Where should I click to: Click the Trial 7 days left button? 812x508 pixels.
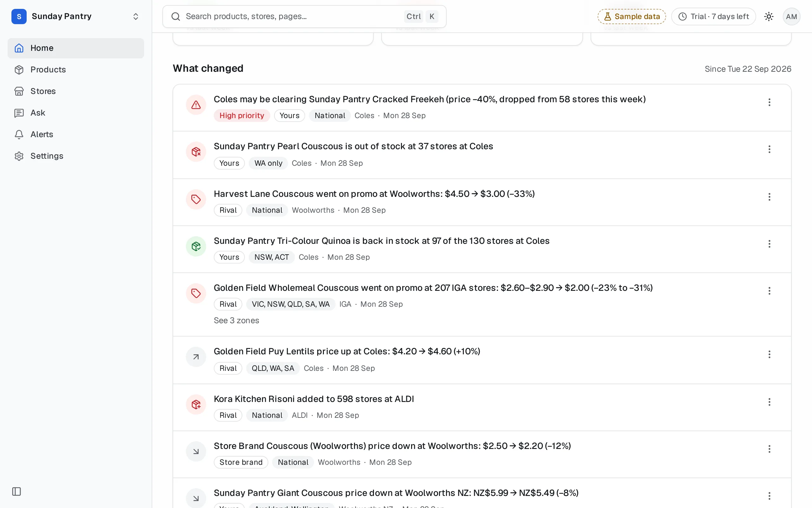tap(713, 17)
